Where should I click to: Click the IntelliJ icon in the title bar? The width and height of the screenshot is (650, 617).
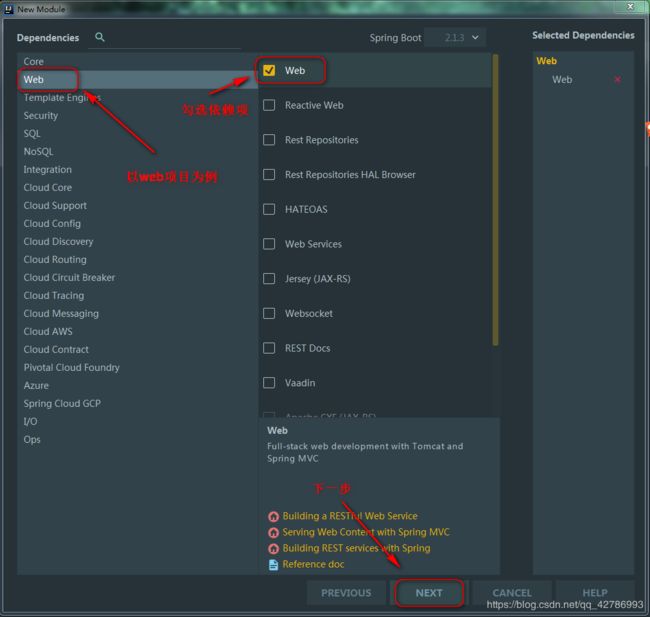[x=9, y=9]
